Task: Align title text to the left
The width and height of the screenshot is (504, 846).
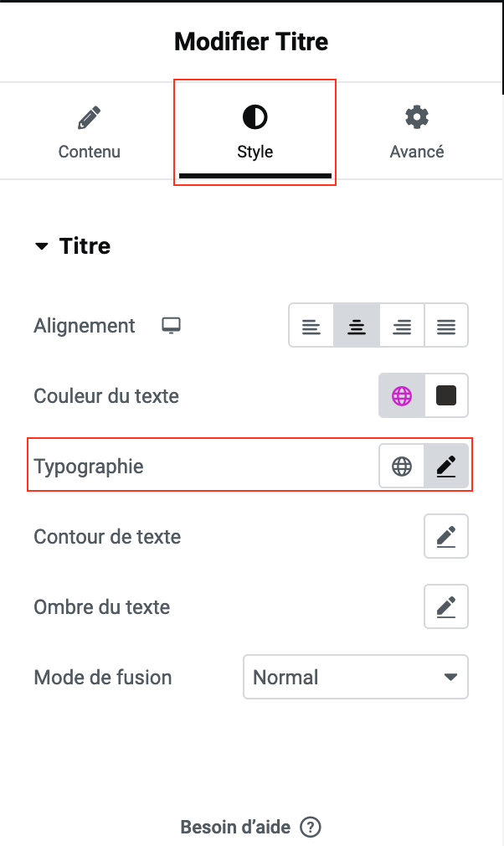Action: 311,326
